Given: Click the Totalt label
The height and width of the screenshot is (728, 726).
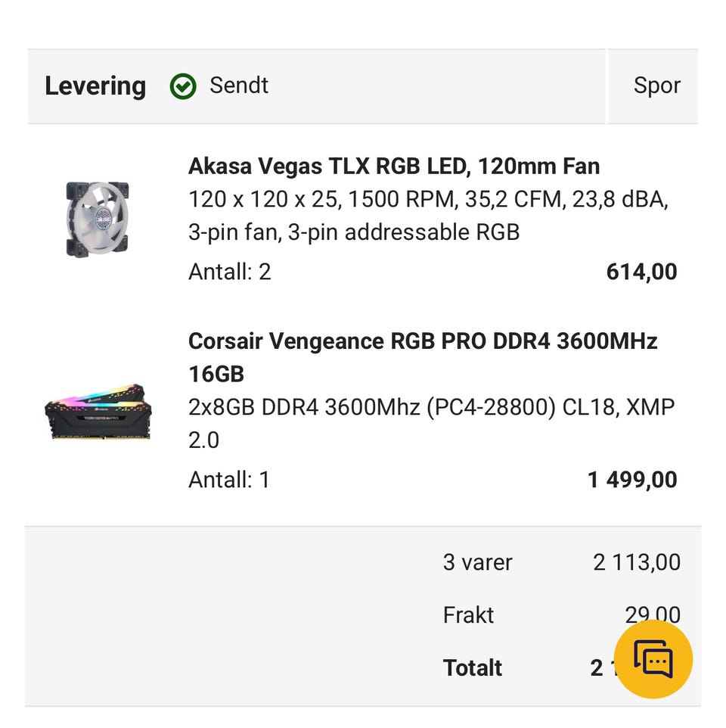Looking at the screenshot, I should [473, 667].
